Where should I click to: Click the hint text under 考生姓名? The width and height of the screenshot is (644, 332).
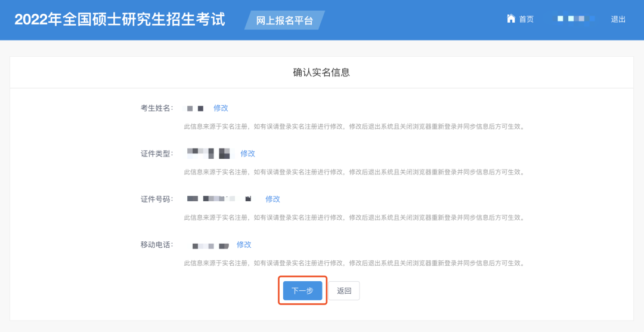[354, 127]
